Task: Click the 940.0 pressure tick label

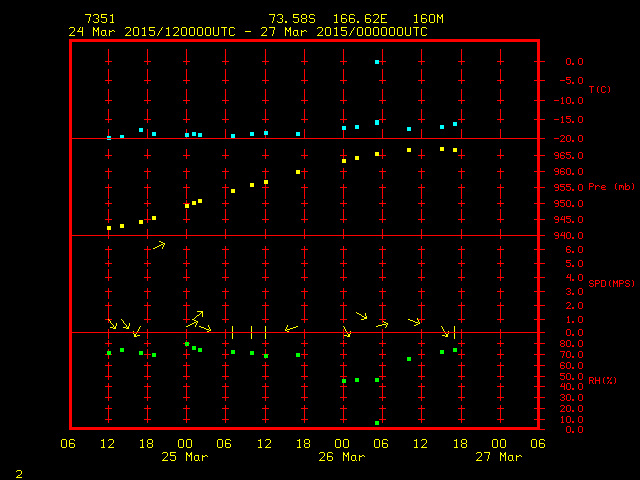Action: click(x=570, y=236)
